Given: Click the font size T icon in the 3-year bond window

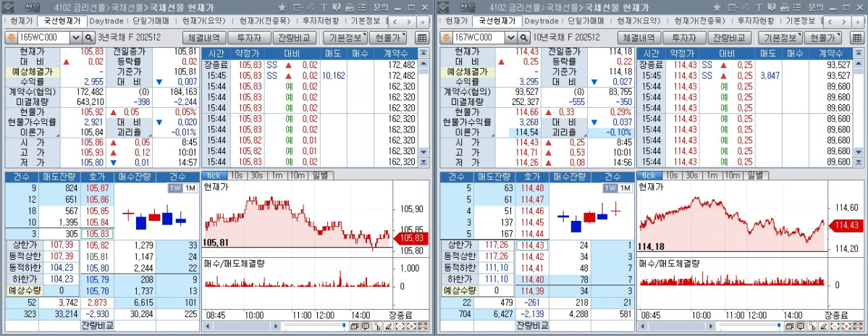Looking at the screenshot, I should point(324,7).
